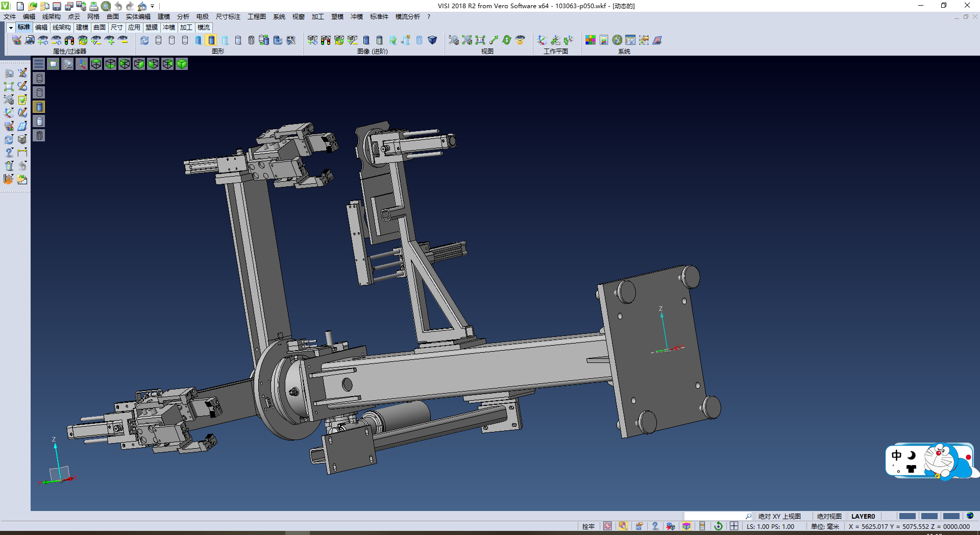This screenshot has width=980, height=535.
Task: Toggle the wireframe cylinder mode in viewport sidebar
Action: point(39,78)
